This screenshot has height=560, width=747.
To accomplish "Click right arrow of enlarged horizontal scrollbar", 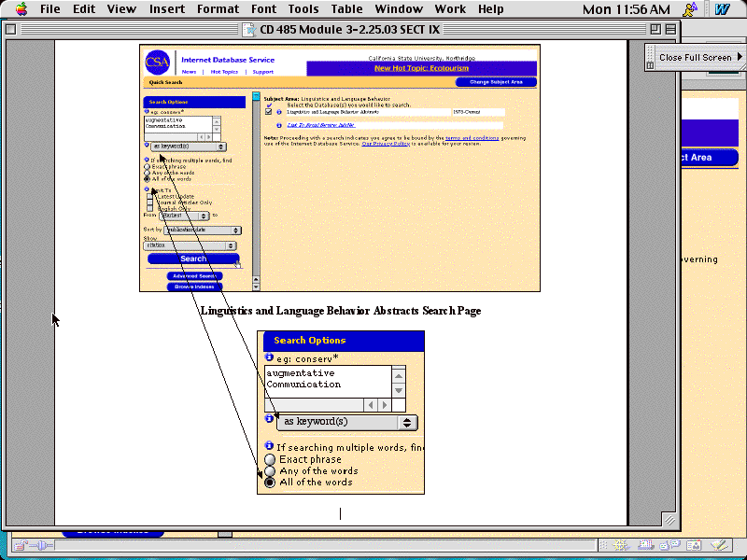I will [385, 405].
